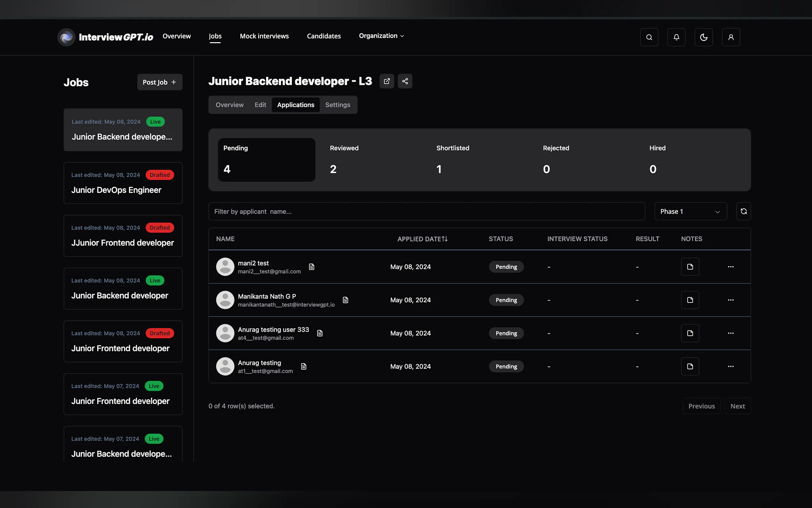Open the Phase 1 dropdown

pos(690,211)
